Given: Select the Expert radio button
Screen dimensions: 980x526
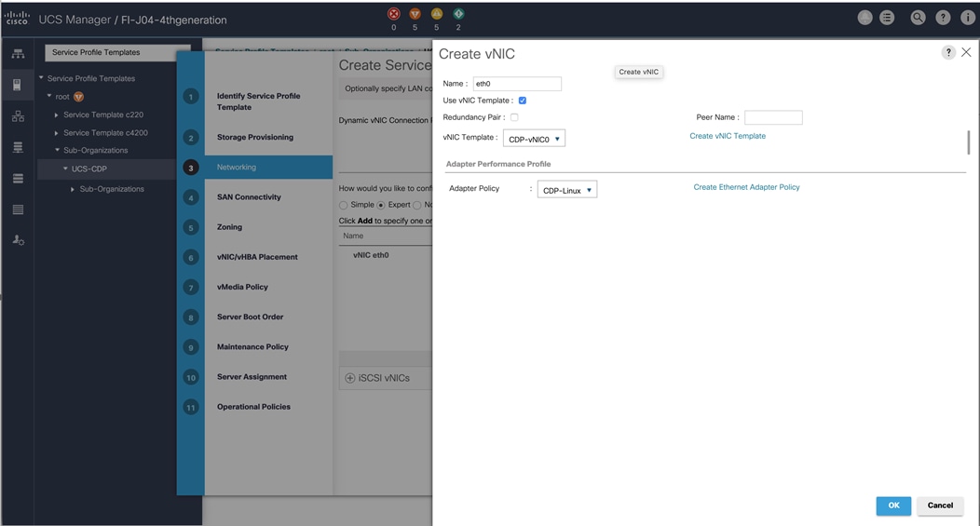Looking at the screenshot, I should [x=381, y=205].
